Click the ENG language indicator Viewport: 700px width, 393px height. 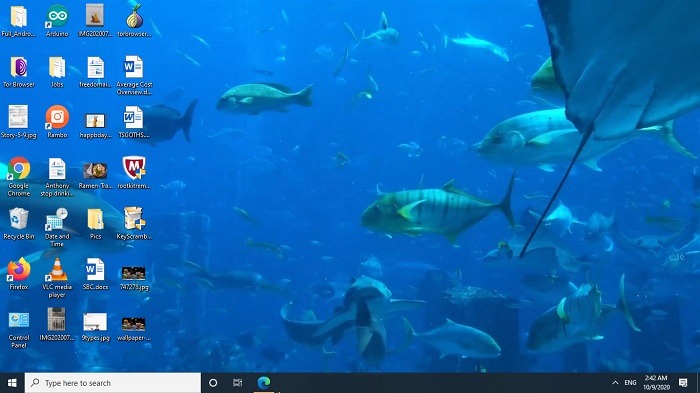coord(630,383)
